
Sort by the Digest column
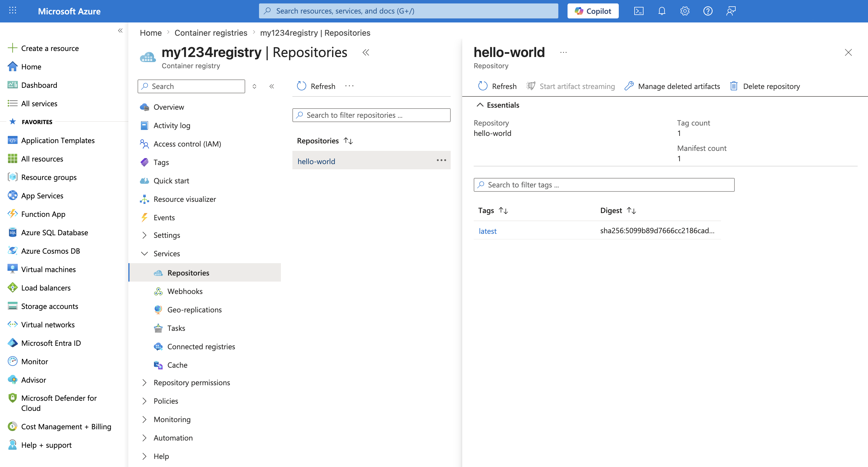point(631,210)
